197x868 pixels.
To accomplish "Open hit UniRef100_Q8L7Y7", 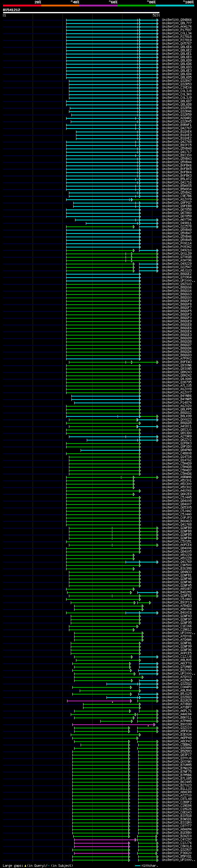I will [x=177, y=23].
